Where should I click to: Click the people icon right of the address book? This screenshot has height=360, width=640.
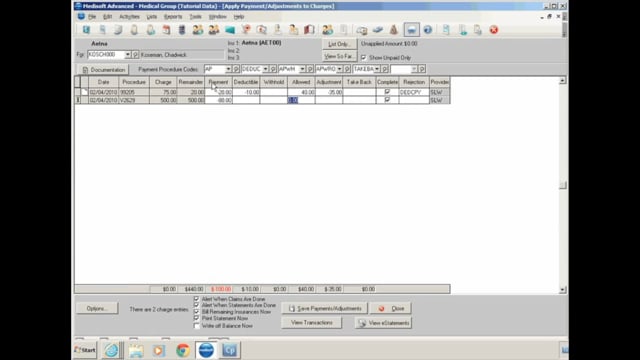[x=327, y=30]
